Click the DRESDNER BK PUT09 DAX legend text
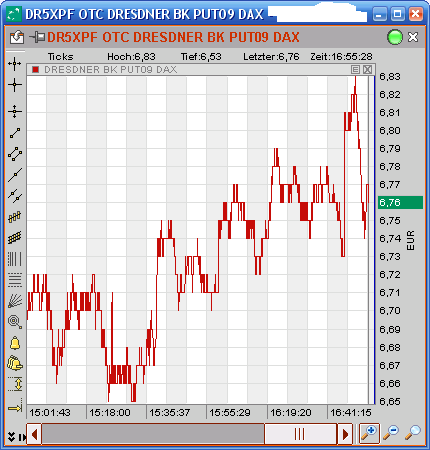Viewport: 430px width, 450px height. [110, 69]
